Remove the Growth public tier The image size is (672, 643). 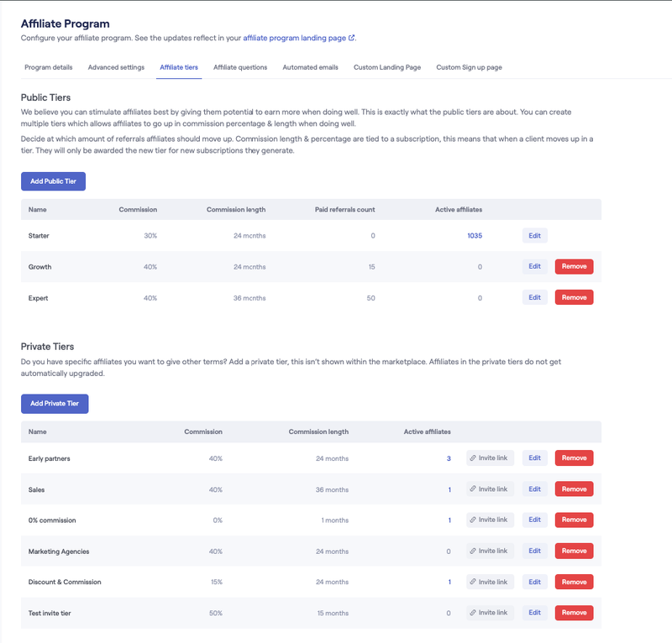click(574, 266)
